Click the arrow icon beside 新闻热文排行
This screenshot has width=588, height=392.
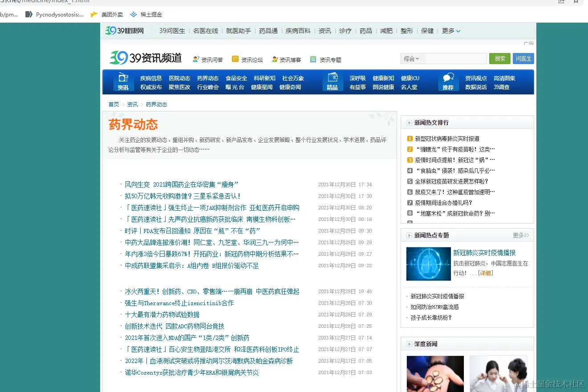[x=409, y=122]
